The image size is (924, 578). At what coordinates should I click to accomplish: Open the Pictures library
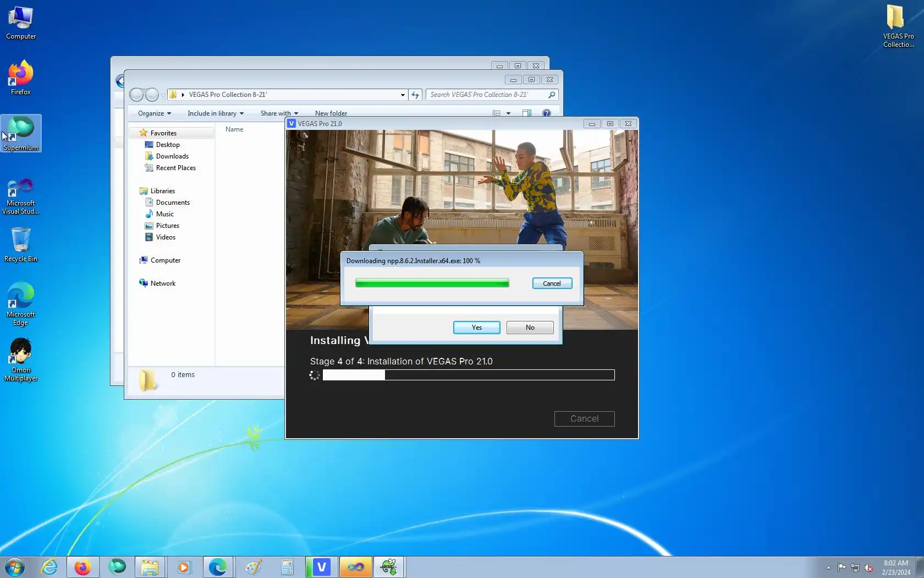tap(167, 226)
